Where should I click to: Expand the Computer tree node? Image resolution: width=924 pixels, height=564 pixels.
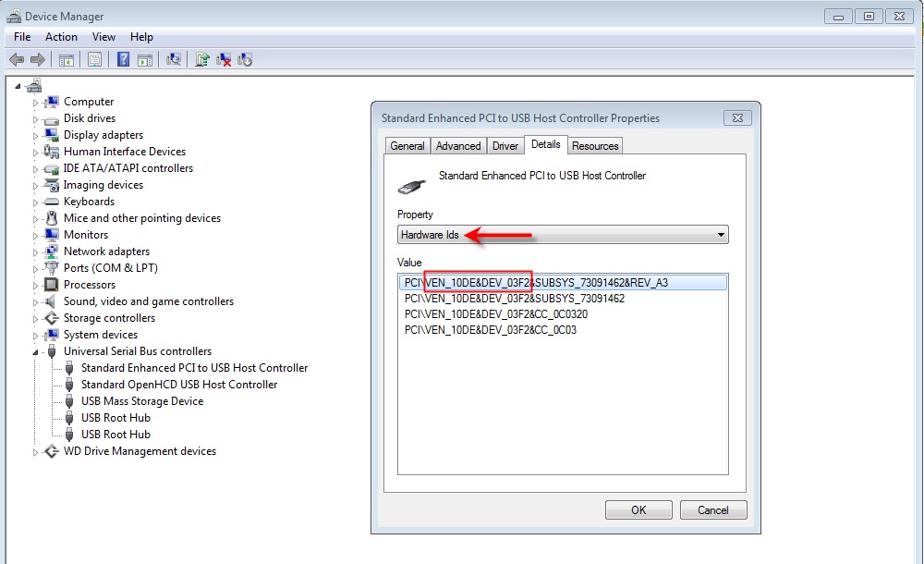35,103
